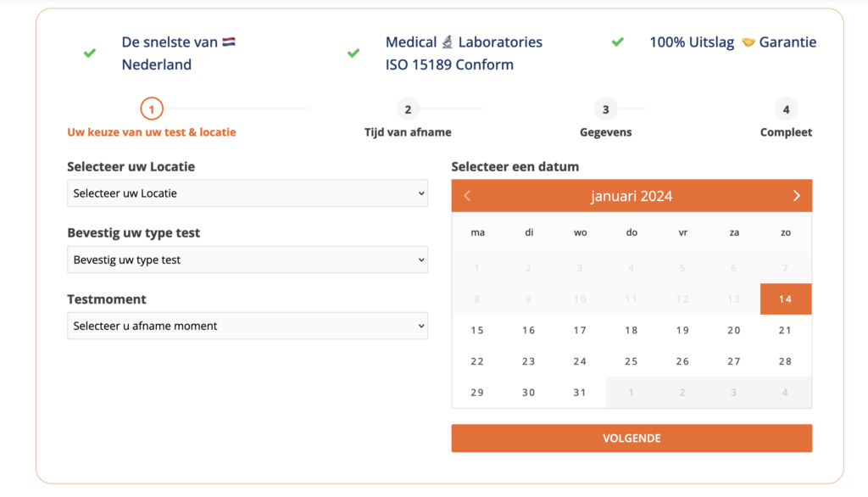Go to next month in calendar
868x497 pixels.
(796, 196)
